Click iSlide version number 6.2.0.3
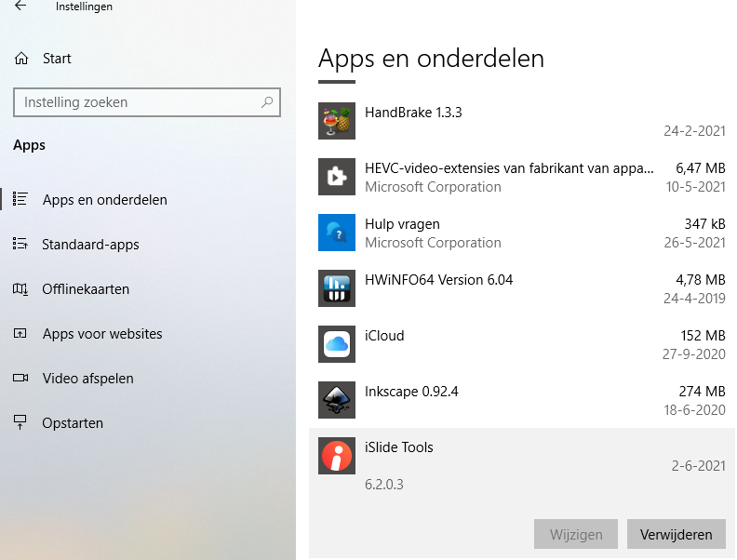Viewport: 737px width, 560px height. click(384, 485)
